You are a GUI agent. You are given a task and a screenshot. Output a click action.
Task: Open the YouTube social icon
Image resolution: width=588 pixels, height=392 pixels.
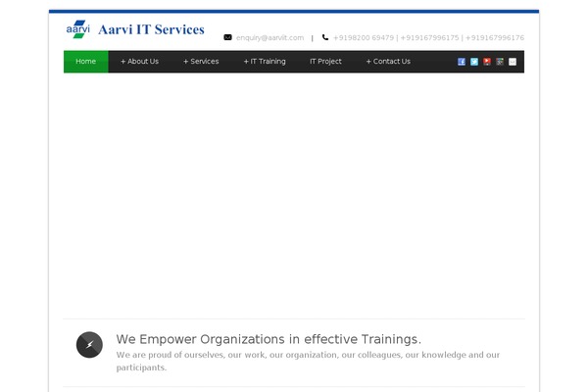tap(487, 62)
